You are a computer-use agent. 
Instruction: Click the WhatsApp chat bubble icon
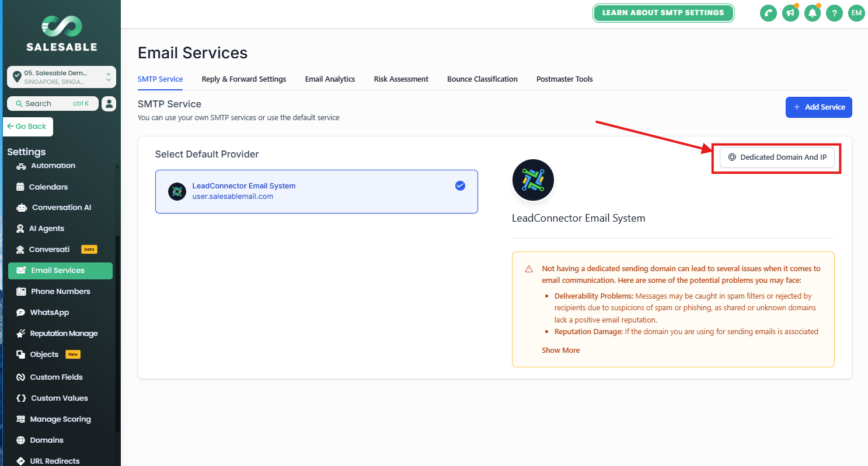(x=21, y=313)
